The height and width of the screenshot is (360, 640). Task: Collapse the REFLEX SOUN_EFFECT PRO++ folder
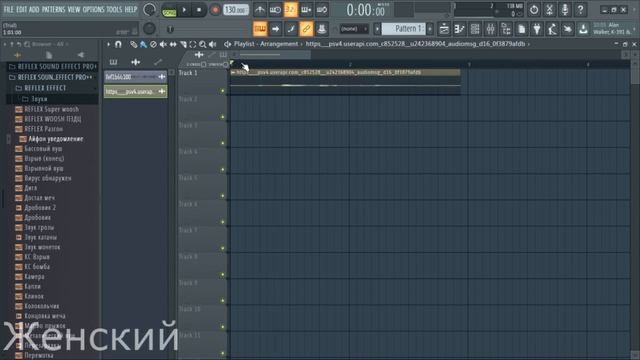click(52, 77)
